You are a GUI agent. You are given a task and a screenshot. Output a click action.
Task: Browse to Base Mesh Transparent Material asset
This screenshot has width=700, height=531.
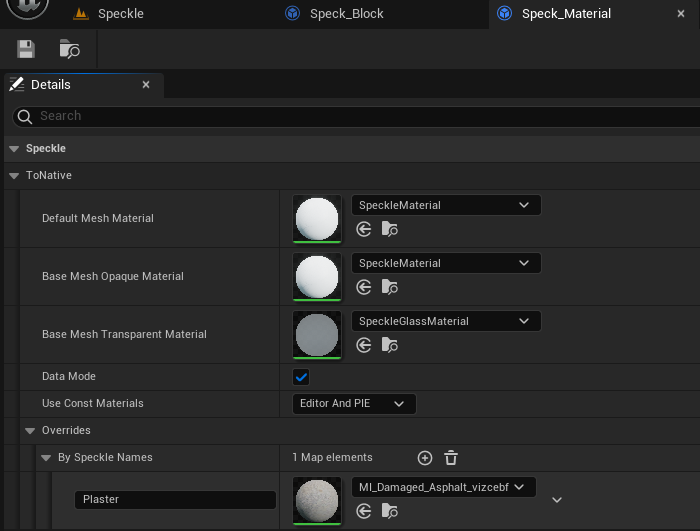390,345
